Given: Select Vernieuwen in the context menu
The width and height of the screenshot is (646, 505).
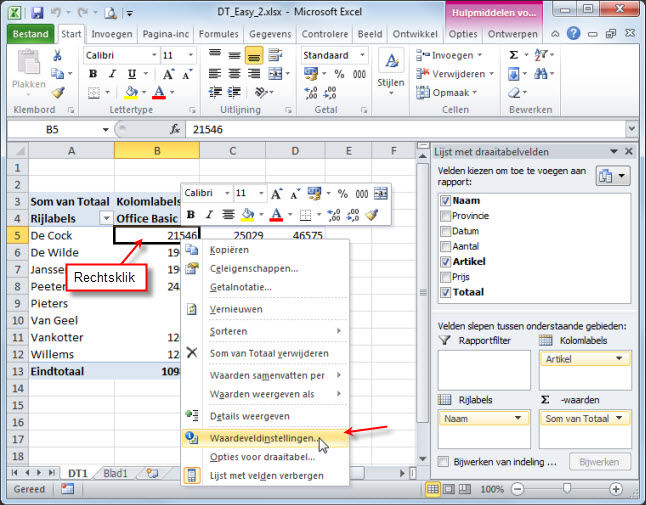Looking at the screenshot, I should tap(265, 309).
